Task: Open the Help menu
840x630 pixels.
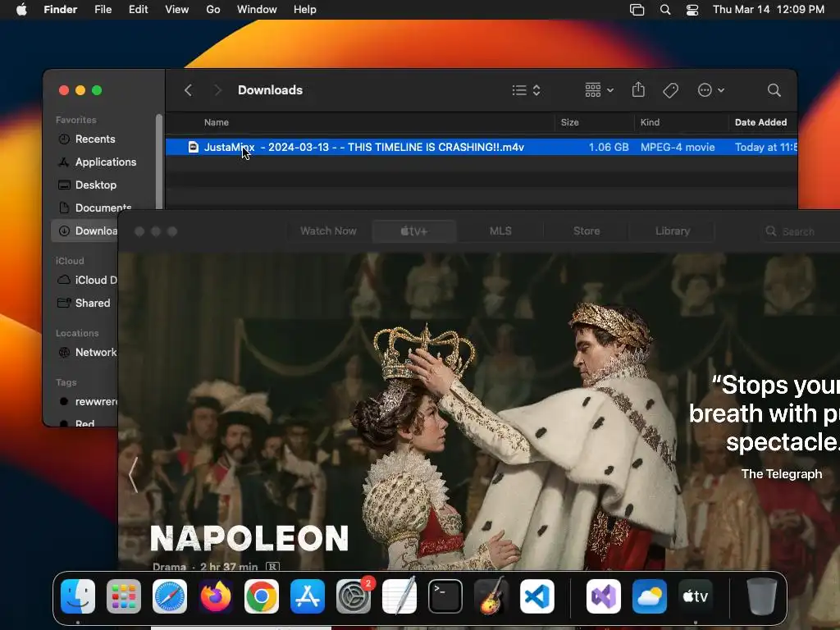Action: (305, 10)
